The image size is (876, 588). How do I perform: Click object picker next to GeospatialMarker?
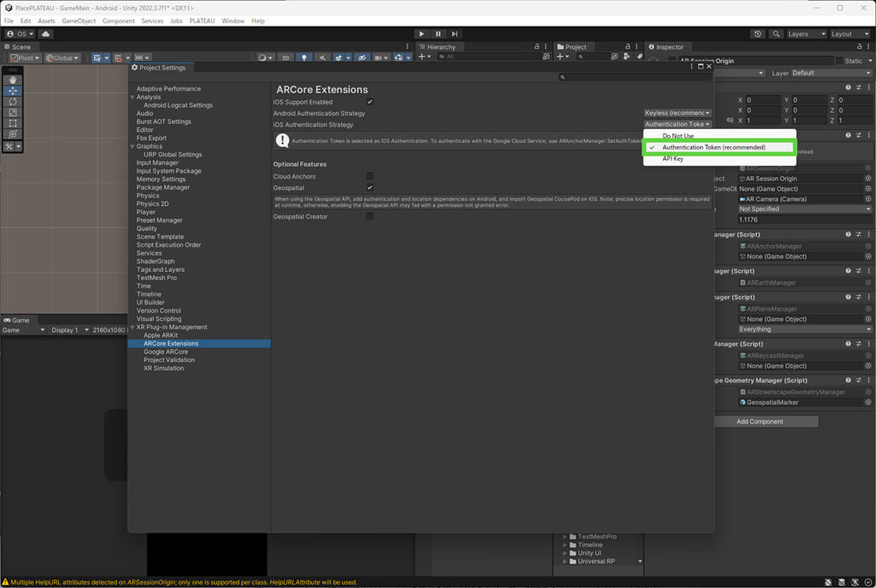(868, 402)
